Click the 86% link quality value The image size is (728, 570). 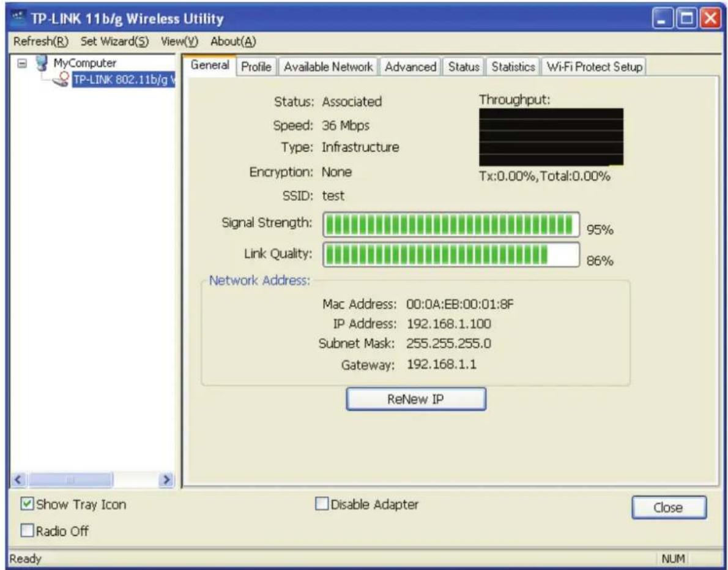[600, 261]
